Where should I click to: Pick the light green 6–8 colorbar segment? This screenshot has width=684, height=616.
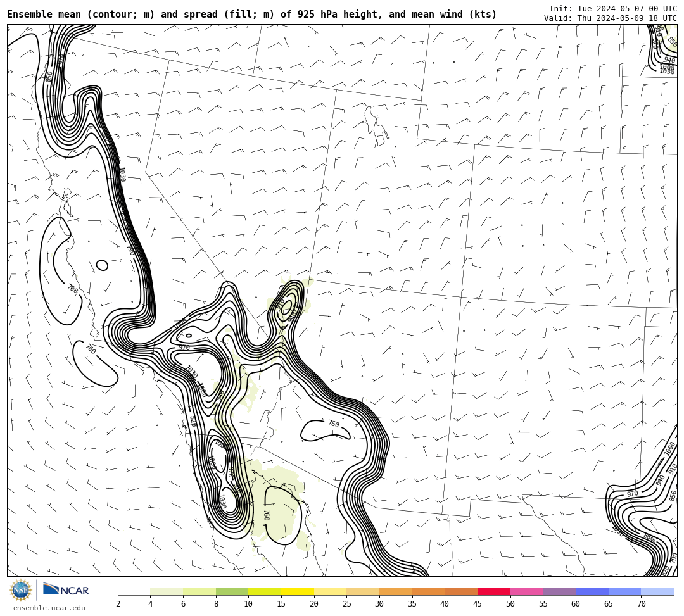tap(199, 591)
